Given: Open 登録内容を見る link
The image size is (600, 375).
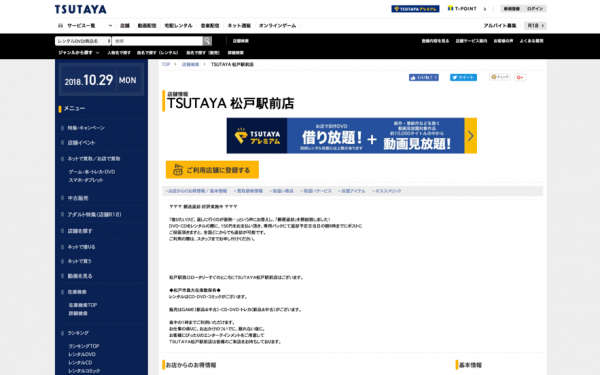Looking at the screenshot, I should (x=435, y=41).
